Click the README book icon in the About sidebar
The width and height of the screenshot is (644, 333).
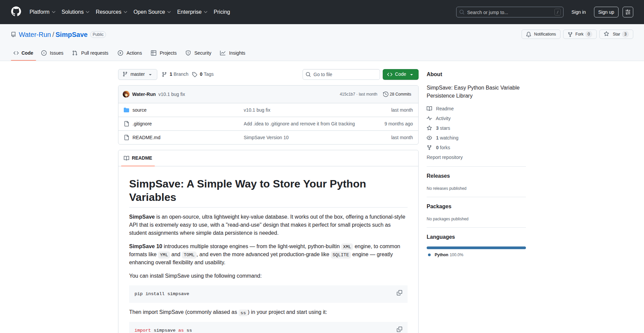pyautogui.click(x=429, y=108)
